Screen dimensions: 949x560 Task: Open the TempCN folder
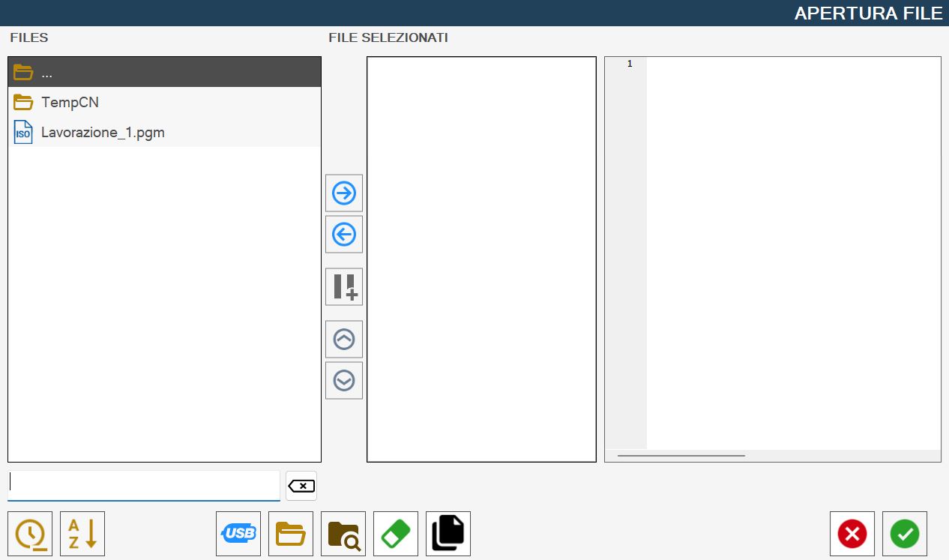pos(164,102)
